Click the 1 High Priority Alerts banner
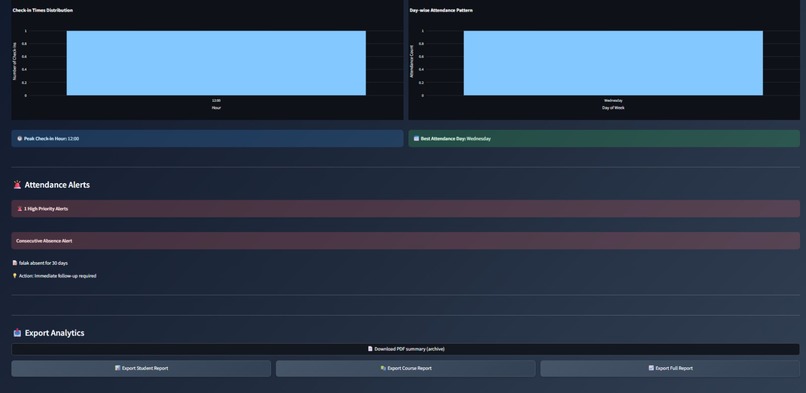Image resolution: width=806 pixels, height=393 pixels. coord(406,209)
